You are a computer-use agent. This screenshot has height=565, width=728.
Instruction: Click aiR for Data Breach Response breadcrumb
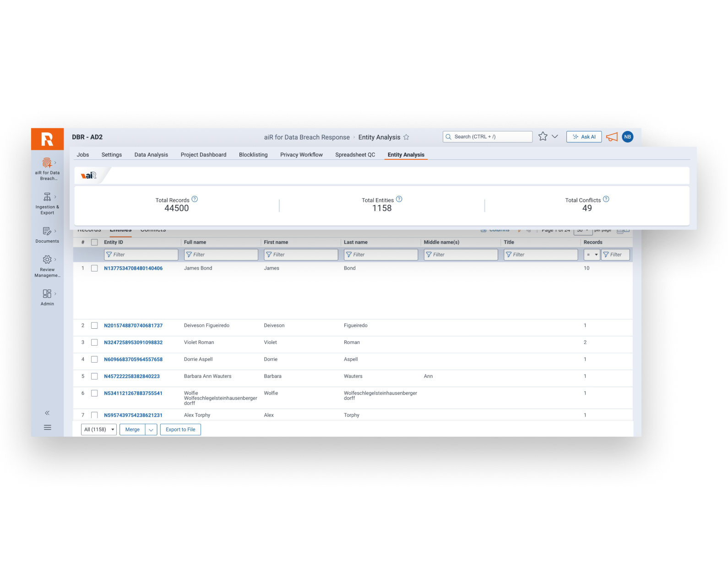tap(307, 137)
